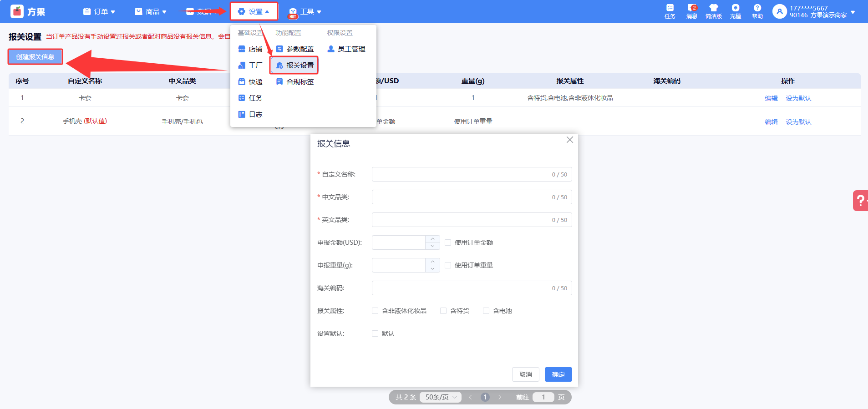Screen dimensions: 868x409
Task: Open 快递 from the settings menu
Action: [251, 82]
